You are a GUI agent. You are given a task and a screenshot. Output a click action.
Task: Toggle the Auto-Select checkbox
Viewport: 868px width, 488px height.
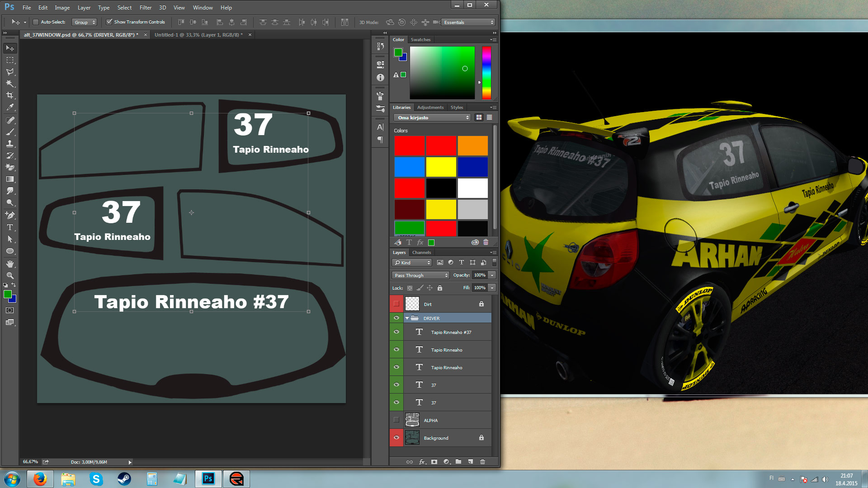[36, 22]
